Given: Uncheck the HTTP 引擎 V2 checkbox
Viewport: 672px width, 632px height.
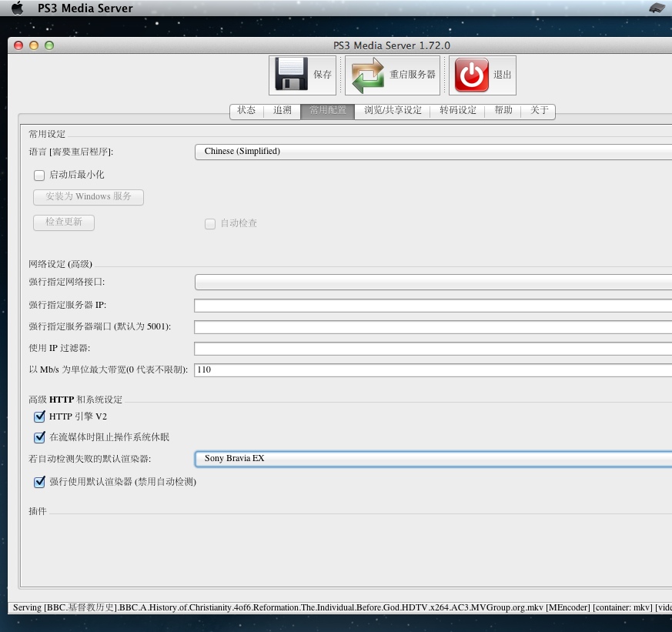Looking at the screenshot, I should 39,416.
